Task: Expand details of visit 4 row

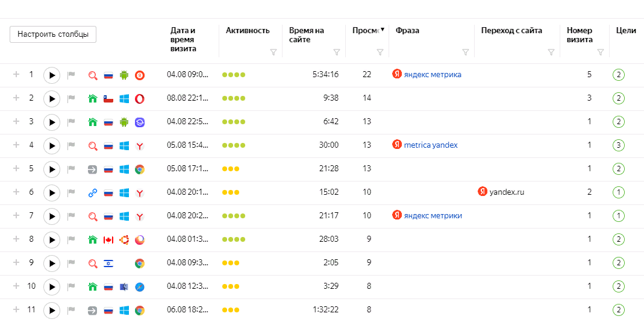Action: (16, 145)
